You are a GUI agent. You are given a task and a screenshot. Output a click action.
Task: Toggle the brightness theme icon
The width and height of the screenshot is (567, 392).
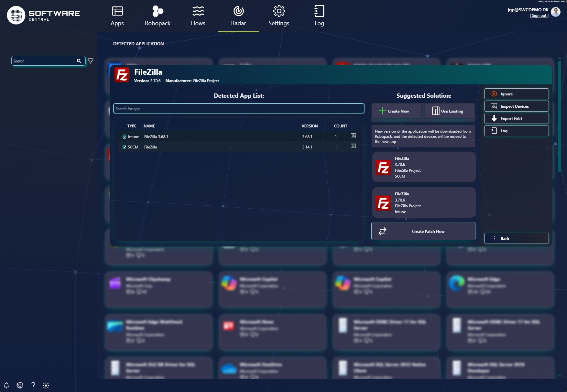coord(46,385)
